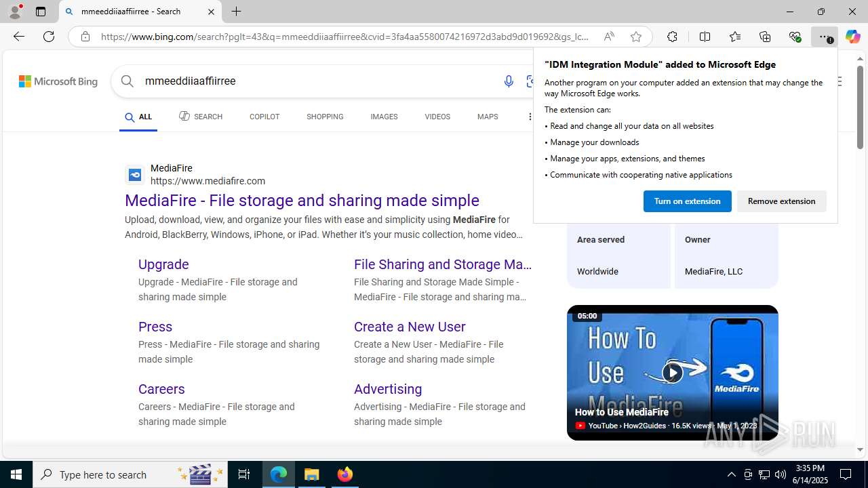Click taskbar clock showing 3:35 PM
The height and width of the screenshot is (488, 868).
click(x=810, y=474)
